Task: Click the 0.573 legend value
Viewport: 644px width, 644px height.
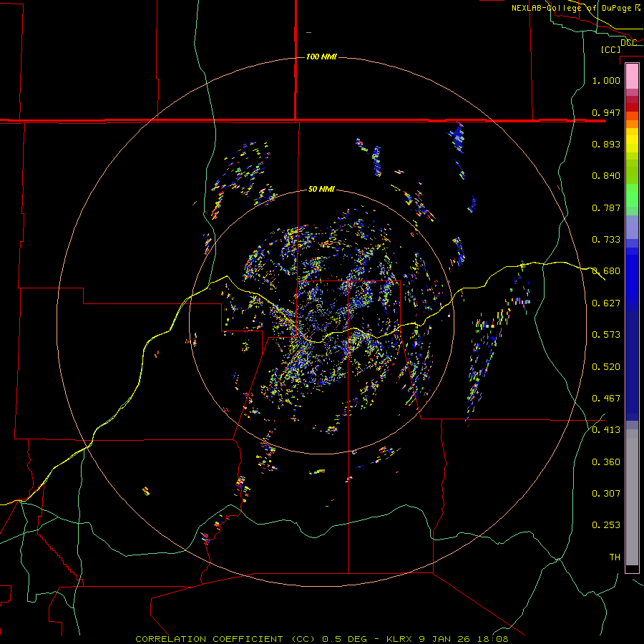Action: coord(606,335)
